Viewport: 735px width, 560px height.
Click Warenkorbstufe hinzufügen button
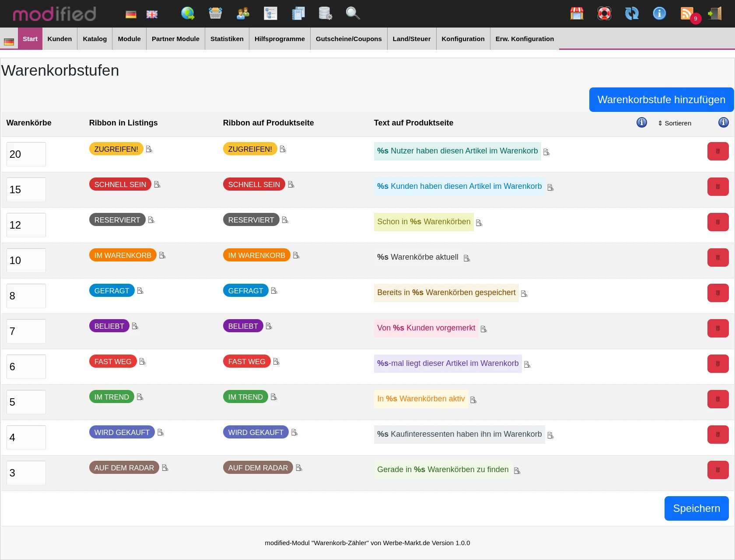click(661, 100)
